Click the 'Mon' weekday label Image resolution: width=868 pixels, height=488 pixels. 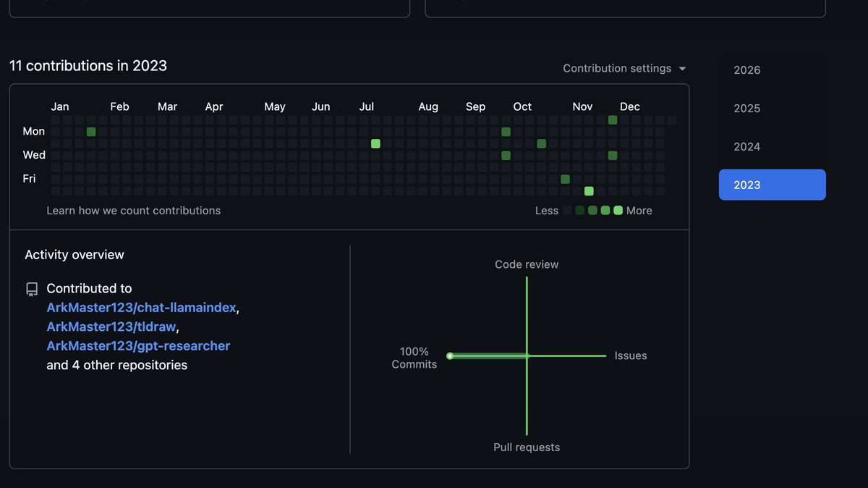[x=34, y=131]
